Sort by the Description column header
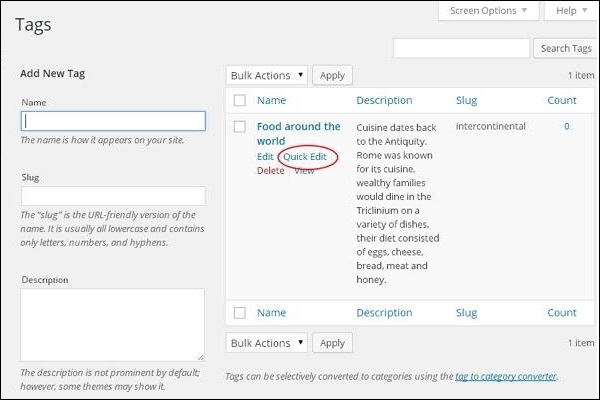 pyautogui.click(x=384, y=100)
